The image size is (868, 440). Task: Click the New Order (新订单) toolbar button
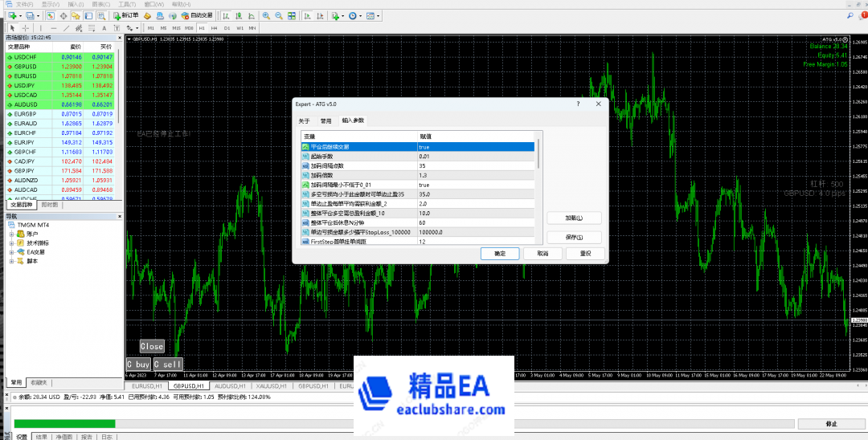(125, 15)
